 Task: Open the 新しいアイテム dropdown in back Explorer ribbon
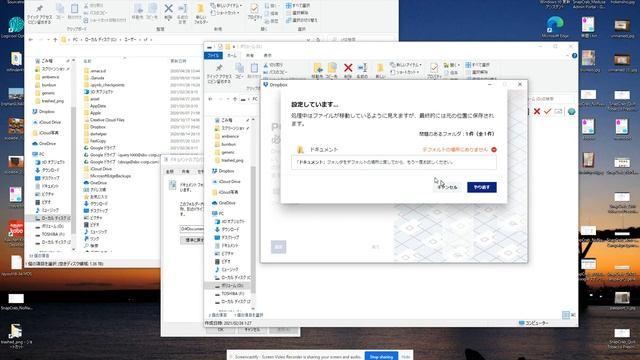pos(227,5)
